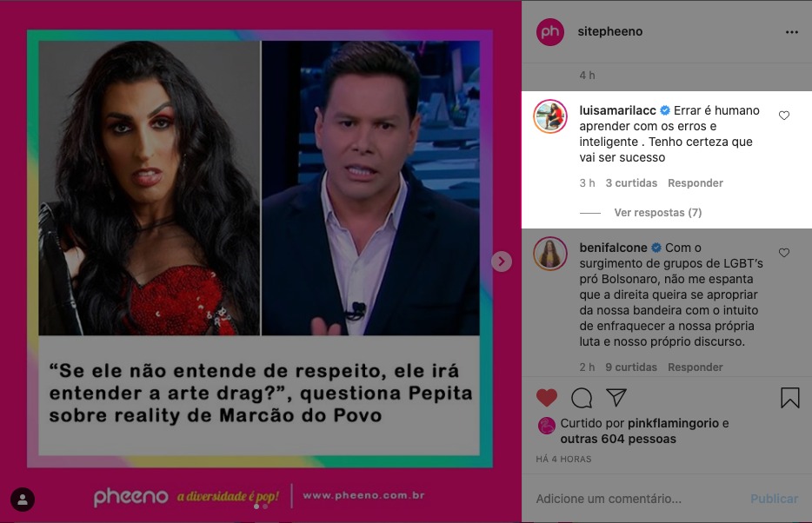
Task: Unlike the post via the red heart
Action: tap(546, 398)
